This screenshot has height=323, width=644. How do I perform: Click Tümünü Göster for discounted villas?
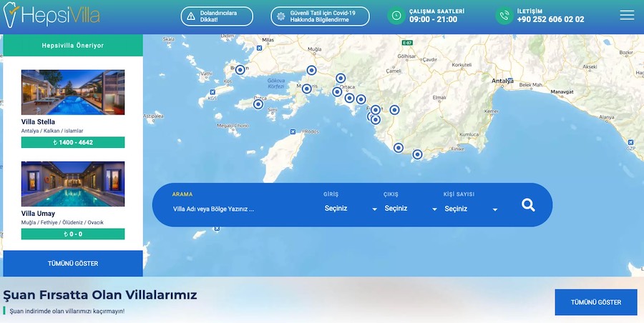(x=595, y=302)
